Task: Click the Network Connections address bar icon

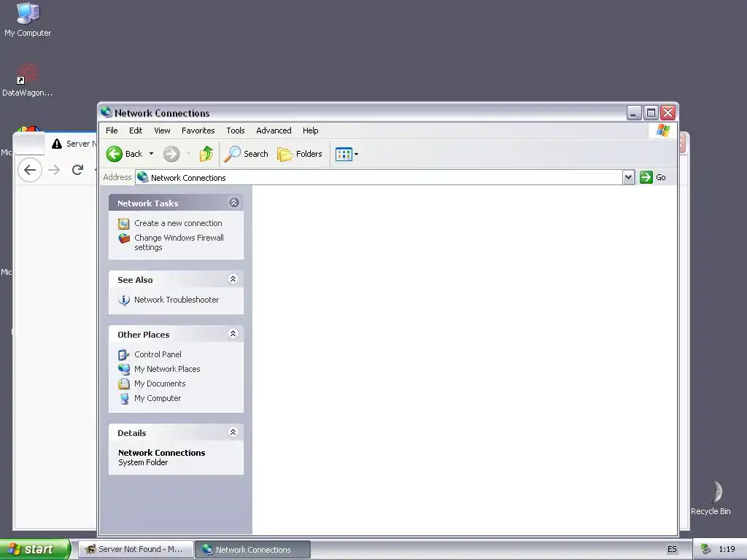Action: pyautogui.click(x=142, y=178)
